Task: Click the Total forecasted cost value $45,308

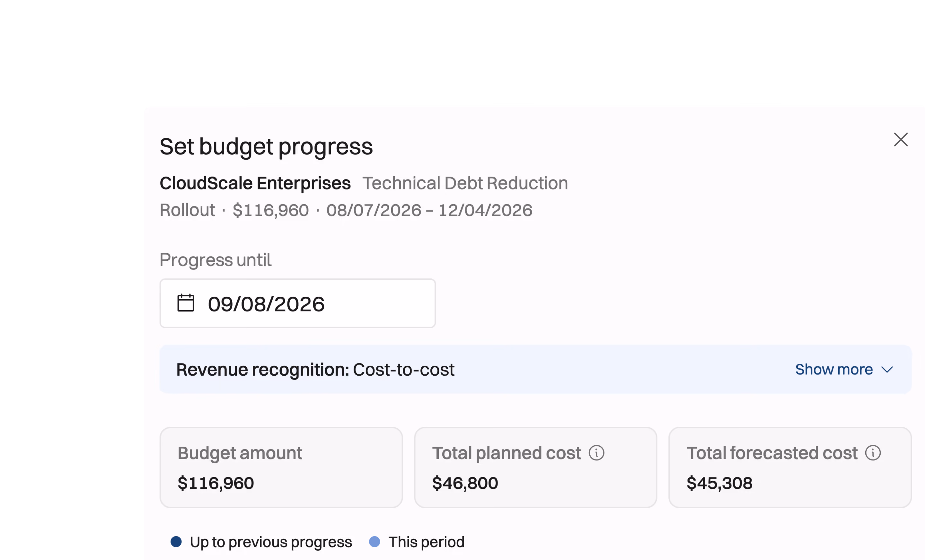Action: (719, 483)
